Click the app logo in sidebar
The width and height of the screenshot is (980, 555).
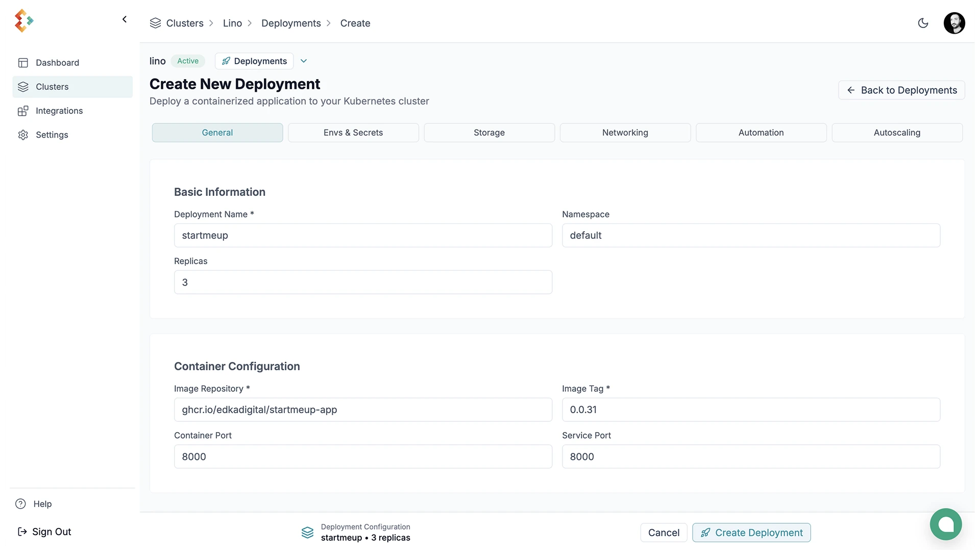point(23,20)
